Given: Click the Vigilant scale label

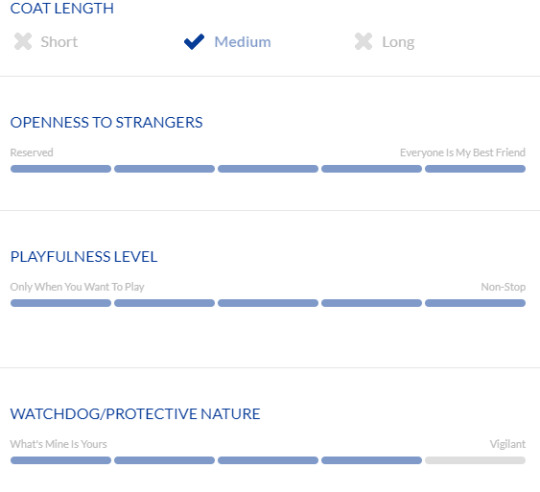Looking at the screenshot, I should (508, 444).
